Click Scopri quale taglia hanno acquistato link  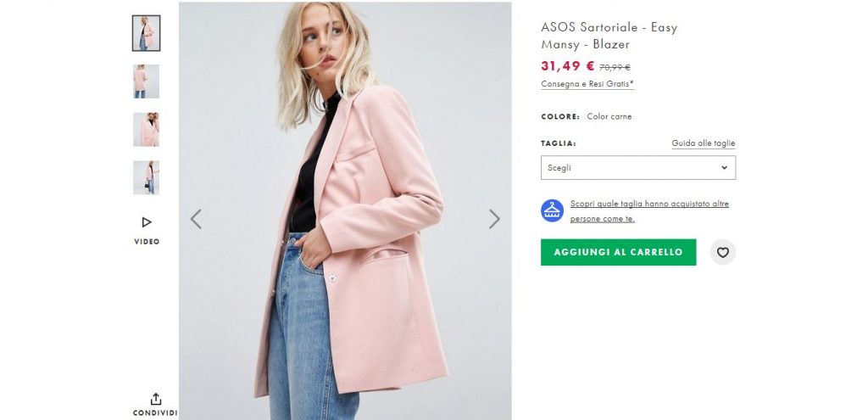click(649, 211)
